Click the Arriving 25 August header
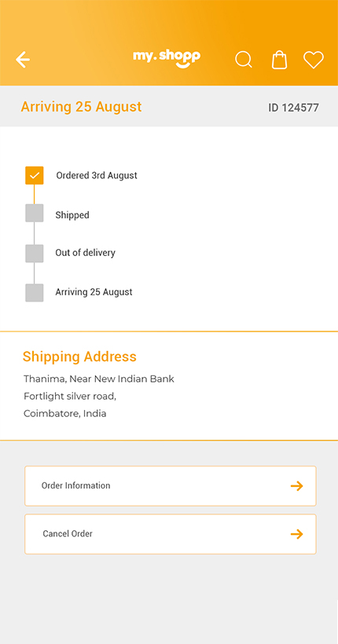The image size is (338, 644). tap(82, 107)
